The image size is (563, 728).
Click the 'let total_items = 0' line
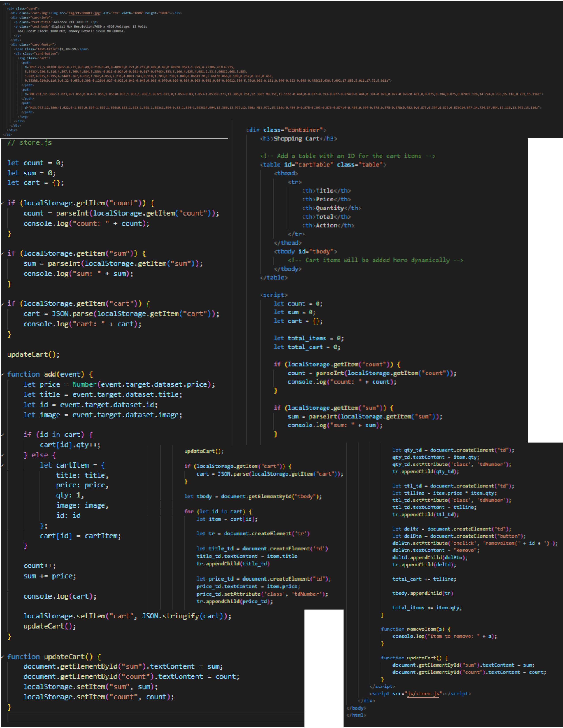pyautogui.click(x=308, y=338)
